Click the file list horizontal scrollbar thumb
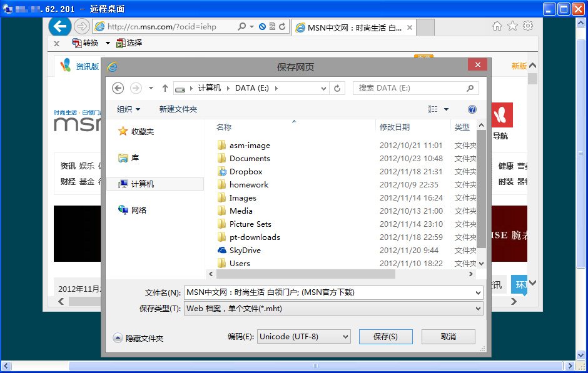Image resolution: width=588 pixels, height=373 pixels. (306, 274)
